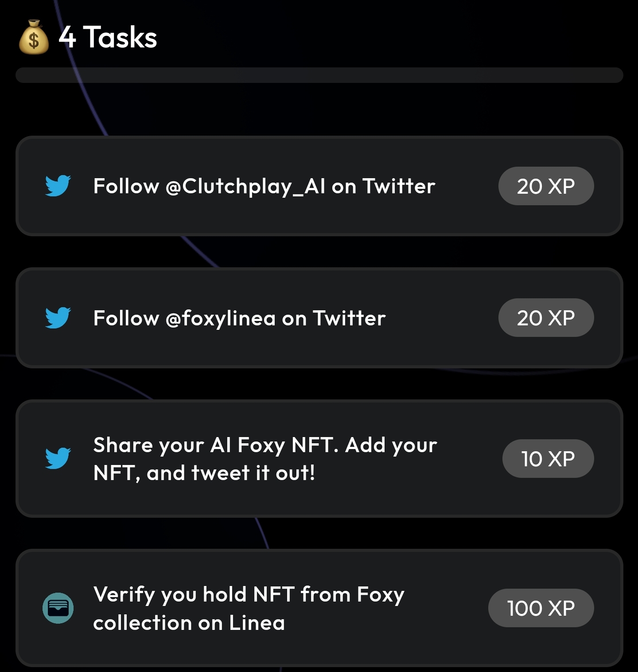Tap the 100 XP reward badge
This screenshot has width=638, height=672.
click(x=541, y=608)
